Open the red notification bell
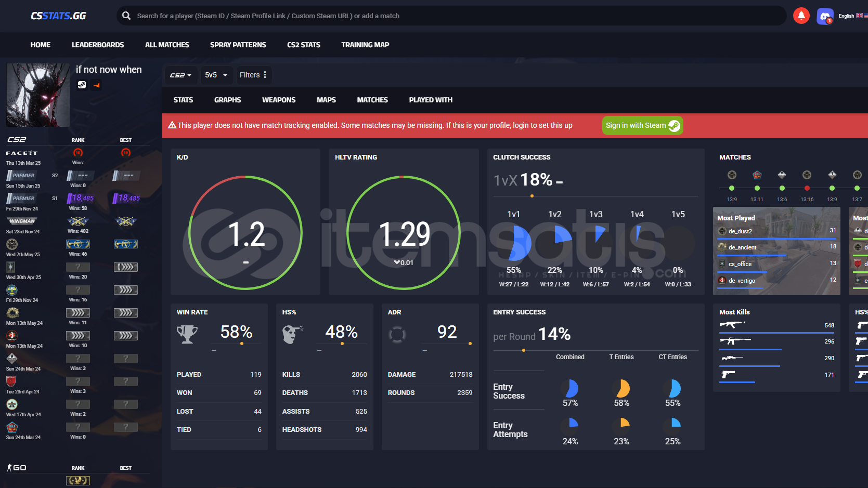868x488 pixels. tap(801, 16)
